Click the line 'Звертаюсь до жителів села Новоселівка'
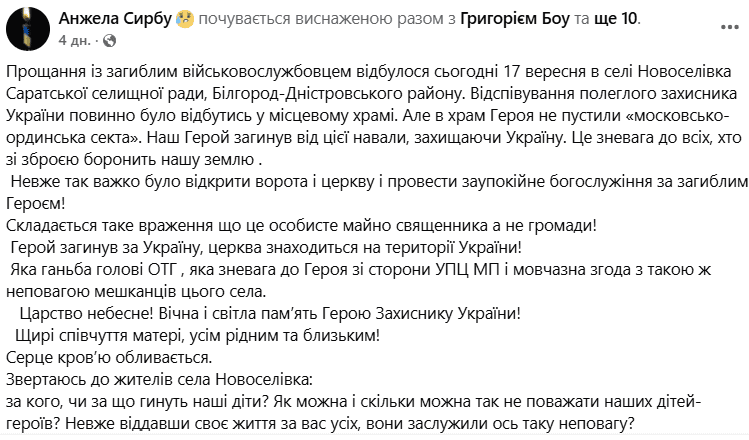 (158, 378)
